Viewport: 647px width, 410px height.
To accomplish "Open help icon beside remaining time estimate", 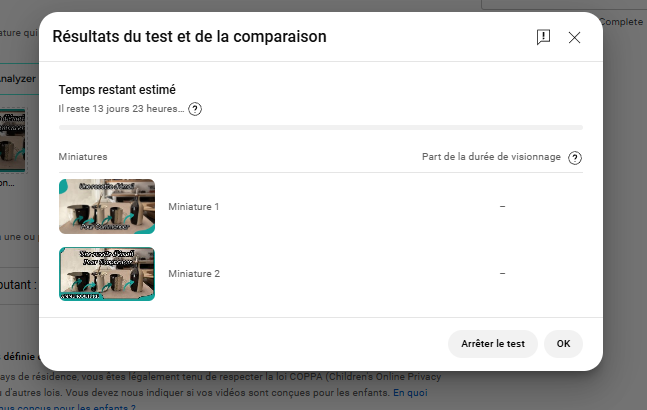I will click(195, 109).
